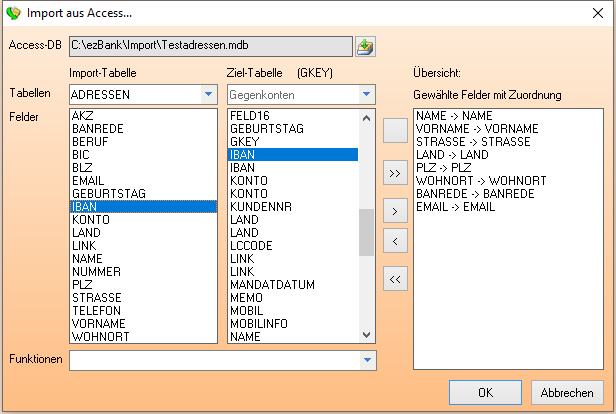
Task: Click the remove single field '<' button
Action: pos(395,241)
